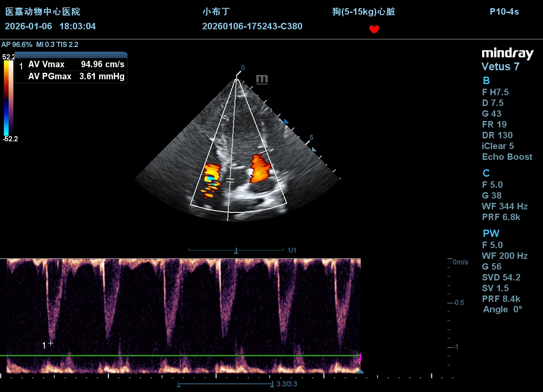Click the exam ID 20260106-175243-C380

click(x=252, y=26)
